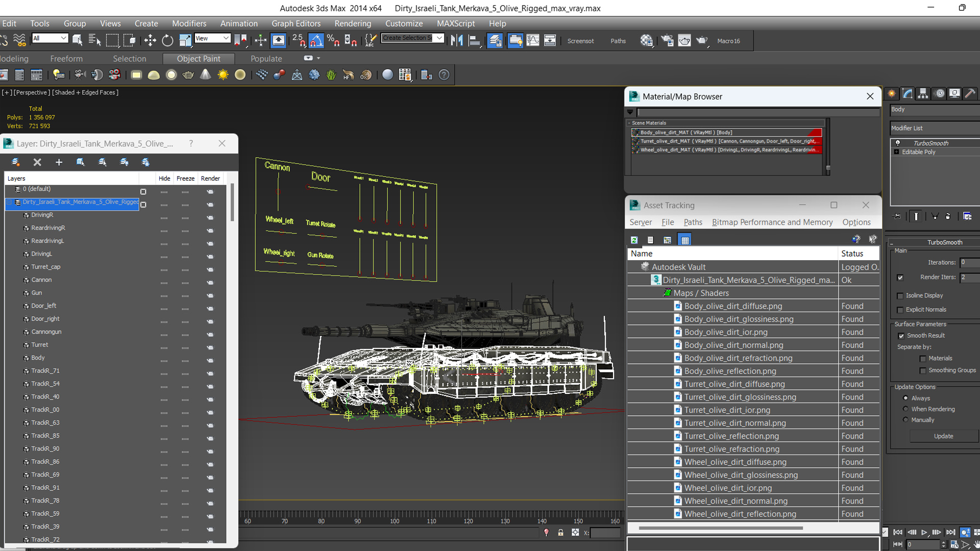Collapse the Scene Materials group
This screenshot has height=551, width=980.
[x=629, y=123]
